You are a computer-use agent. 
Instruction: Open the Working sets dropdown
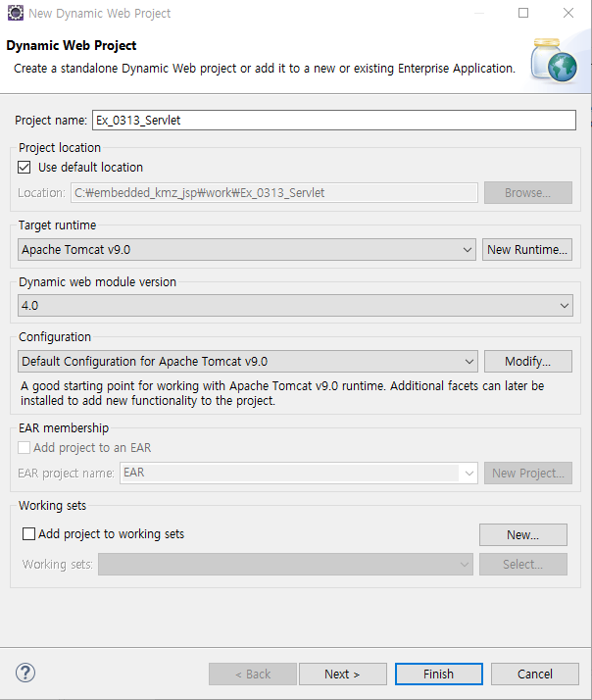[x=286, y=565]
